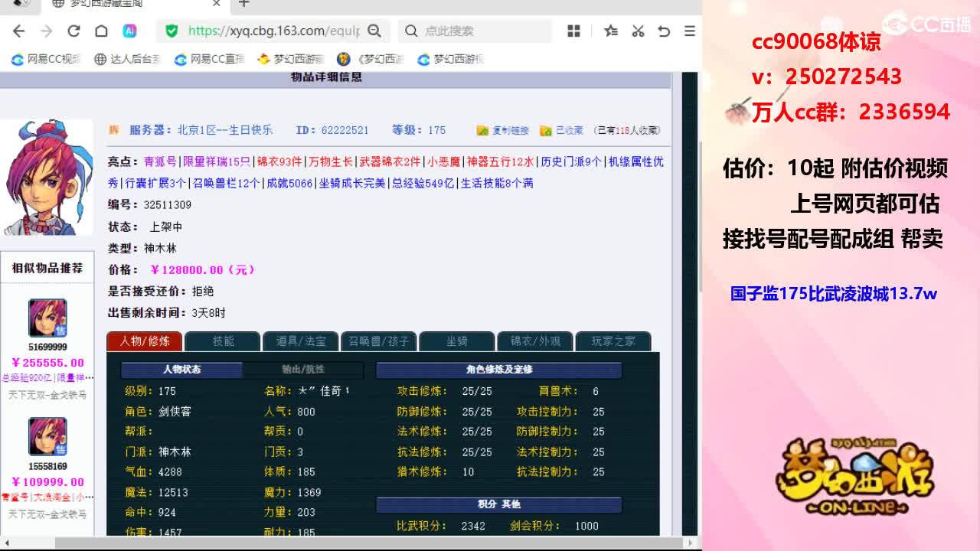Click the 梦幻西游 ONLINE game logo
Viewport: 980px width, 551px height.
[855, 477]
